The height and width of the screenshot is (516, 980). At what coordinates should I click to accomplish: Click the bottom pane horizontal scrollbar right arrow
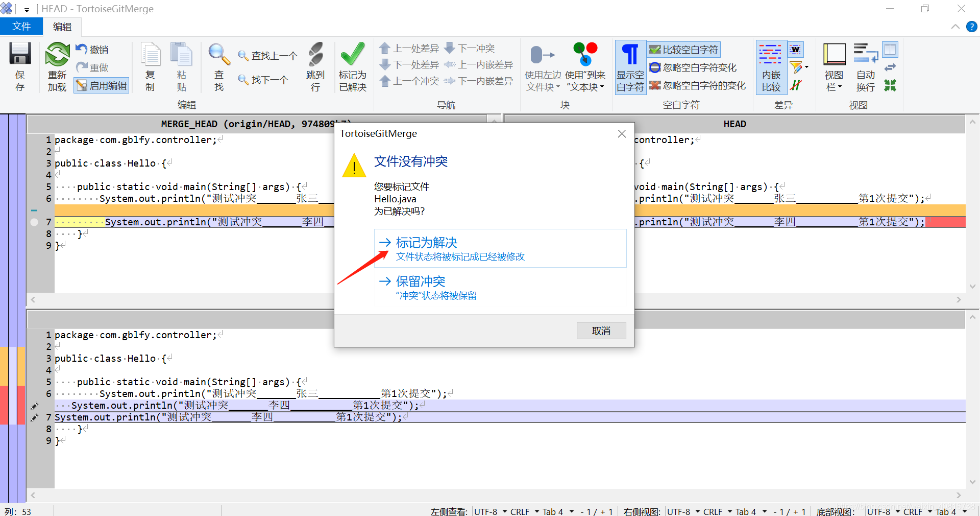(958, 495)
